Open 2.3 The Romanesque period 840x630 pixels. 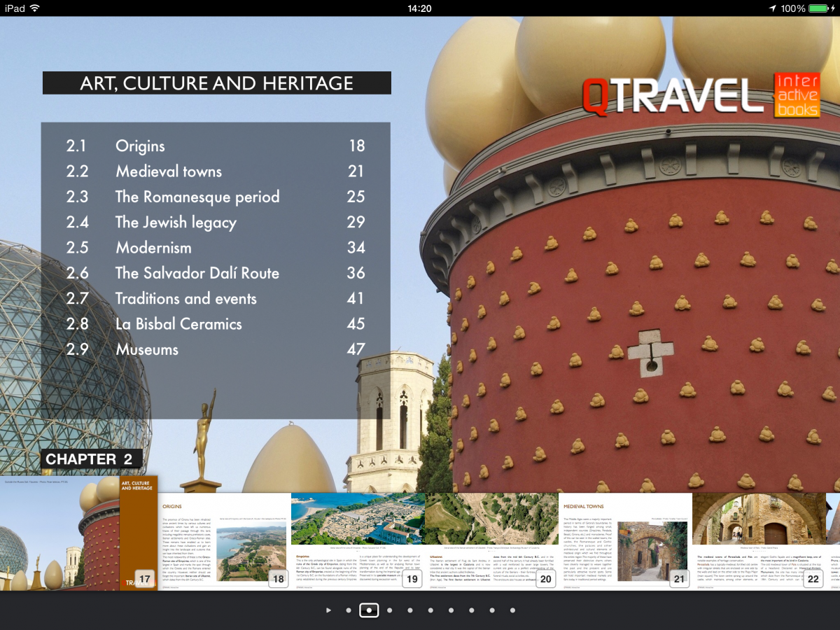click(x=216, y=197)
